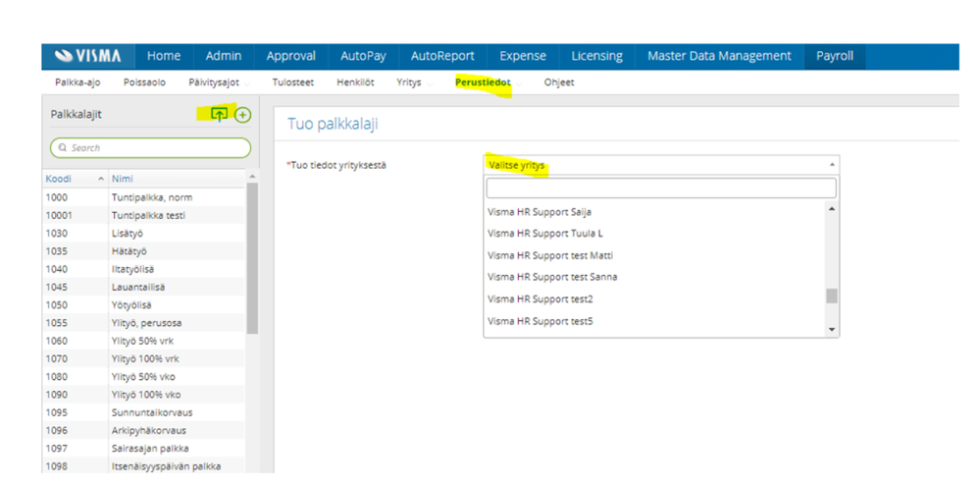This screenshot has width=980, height=487.
Task: Select row 1098 Itsenäisyyspäivän palkka
Action: pos(144,466)
